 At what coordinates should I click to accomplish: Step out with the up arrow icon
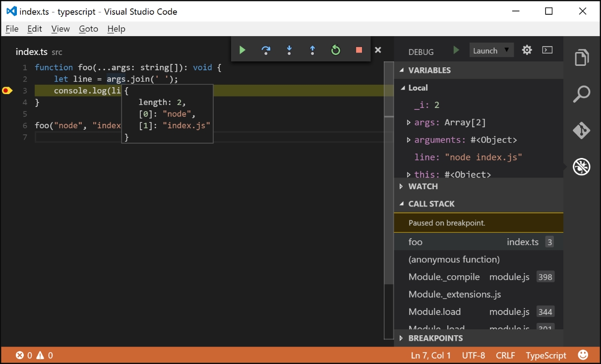[x=312, y=50]
